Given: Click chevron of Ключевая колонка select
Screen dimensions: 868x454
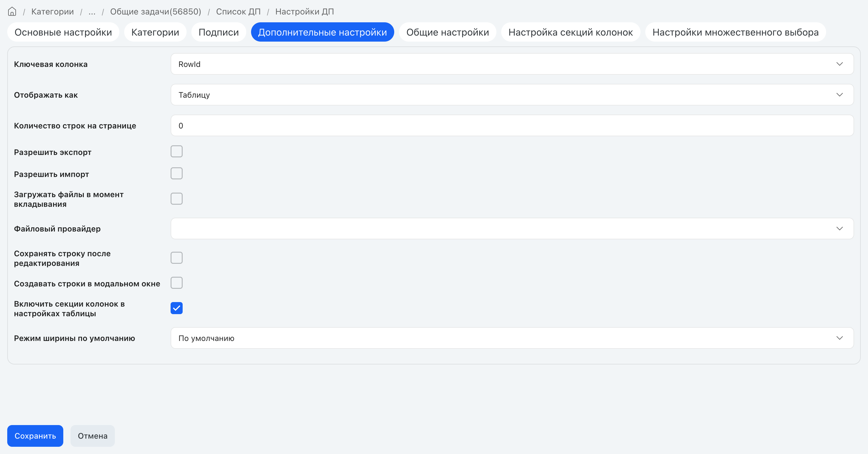Looking at the screenshot, I should 839,64.
